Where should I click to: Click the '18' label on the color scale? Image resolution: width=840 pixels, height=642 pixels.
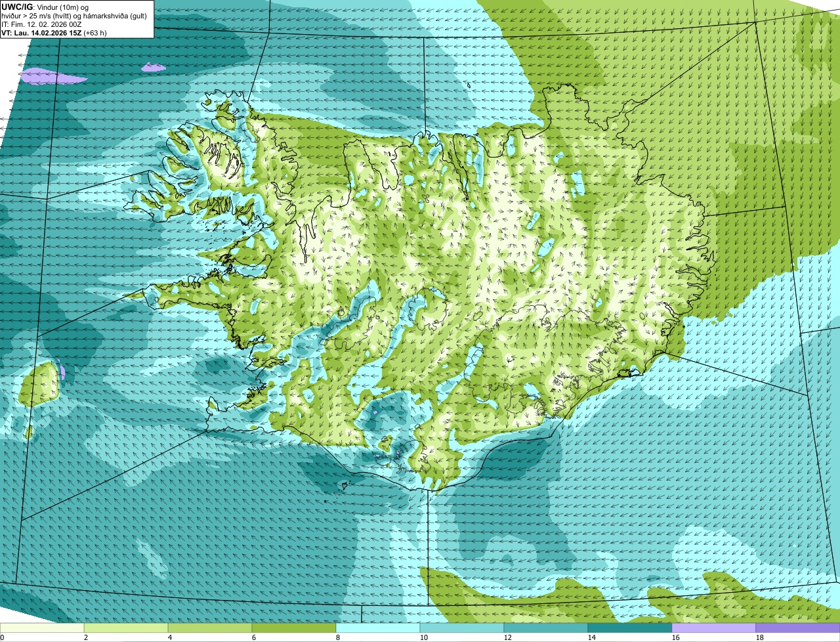[760, 637]
